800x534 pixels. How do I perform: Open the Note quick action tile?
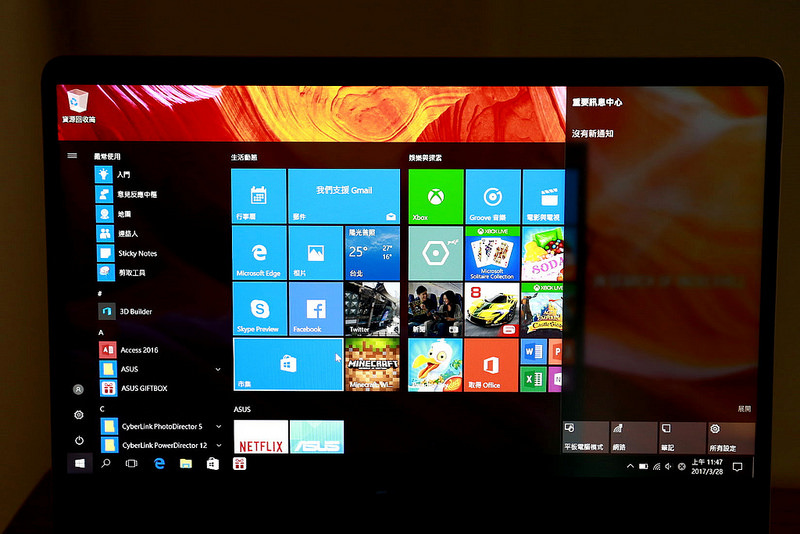[x=682, y=438]
